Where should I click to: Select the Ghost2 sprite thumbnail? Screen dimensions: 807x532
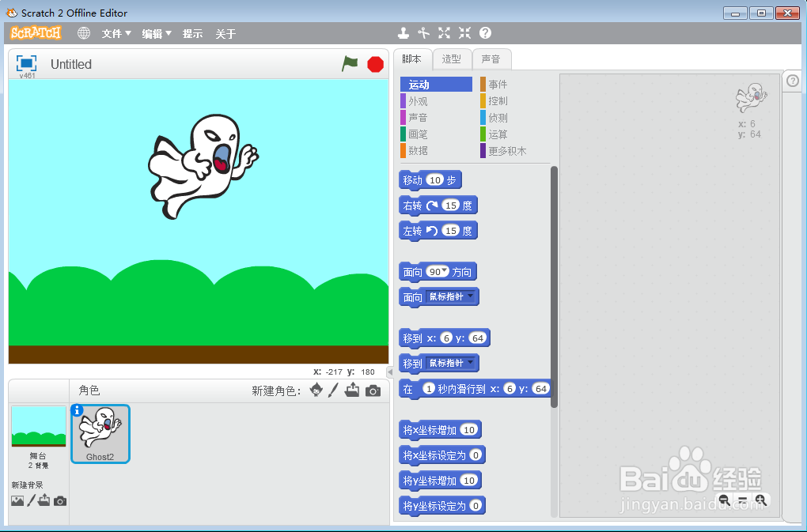(100, 434)
